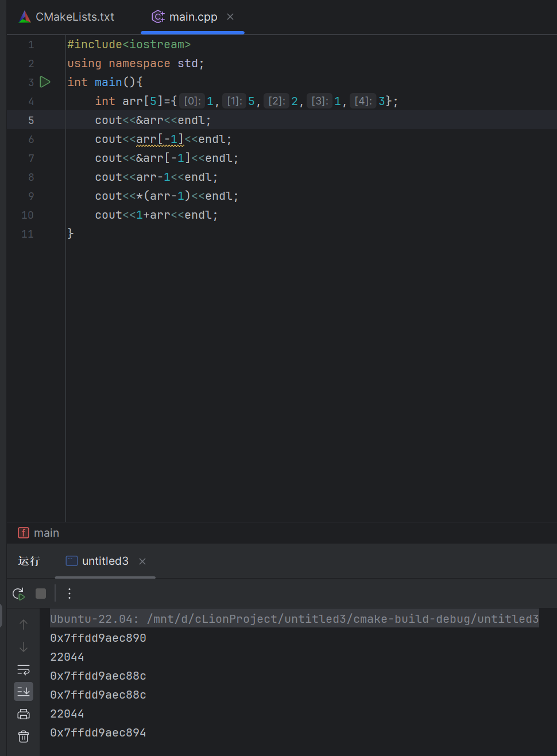Click the using namespace std line

coord(136,63)
